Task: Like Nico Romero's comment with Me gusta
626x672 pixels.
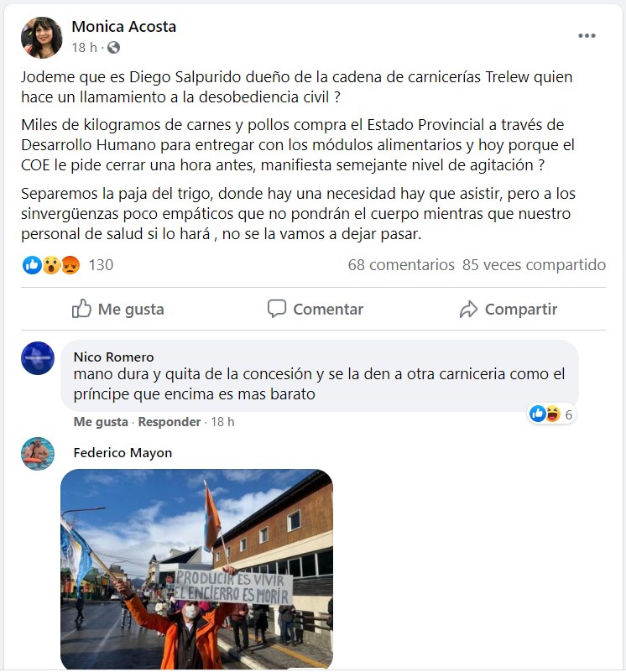Action: 101,422
